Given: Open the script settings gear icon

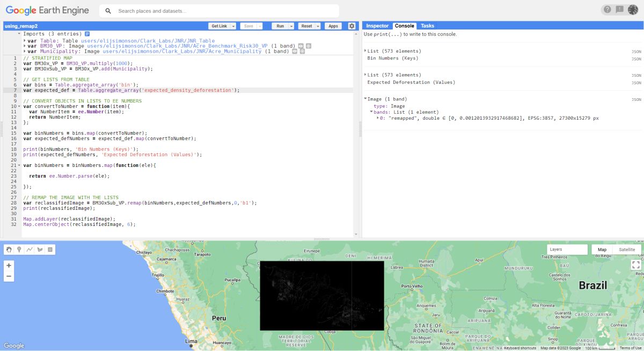Looking at the screenshot, I should pyautogui.click(x=352, y=26).
